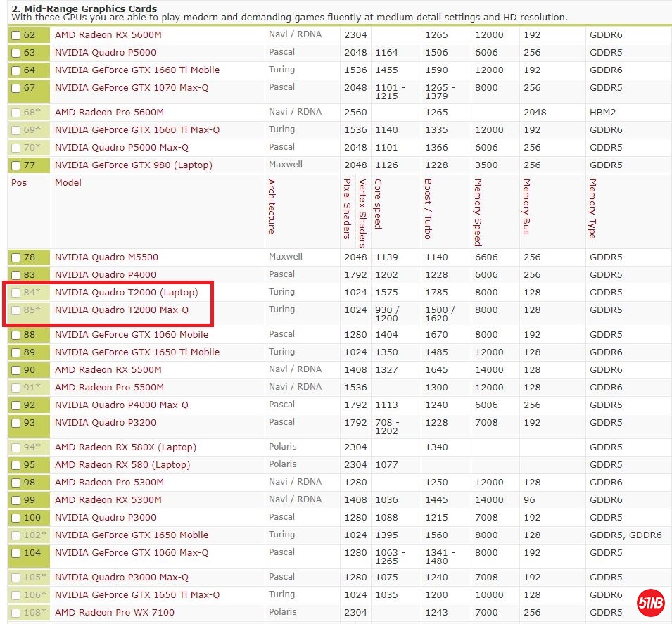
Task: Open the NVIDIA Quadro P3200 page
Action: 106,423
